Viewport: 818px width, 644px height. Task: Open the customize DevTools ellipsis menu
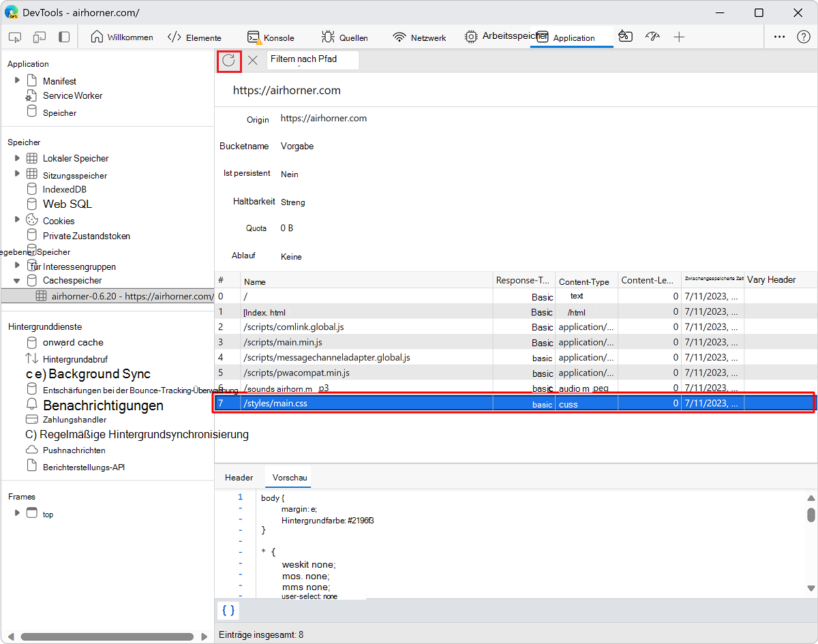click(x=779, y=37)
